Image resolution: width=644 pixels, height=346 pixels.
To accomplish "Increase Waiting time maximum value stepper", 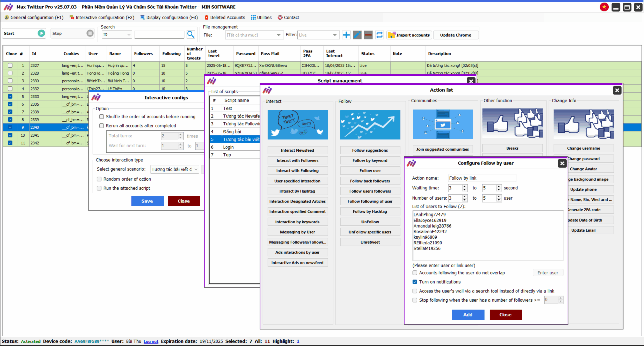I will 499,186.
